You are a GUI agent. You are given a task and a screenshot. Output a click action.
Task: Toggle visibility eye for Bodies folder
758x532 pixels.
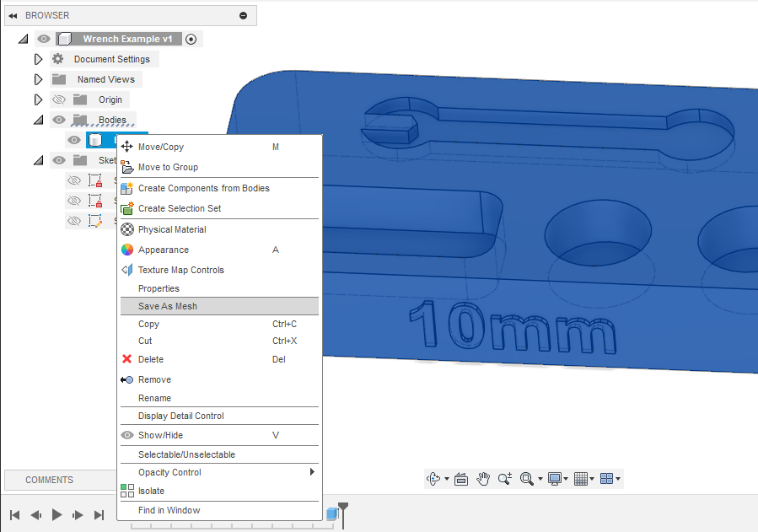coord(59,120)
